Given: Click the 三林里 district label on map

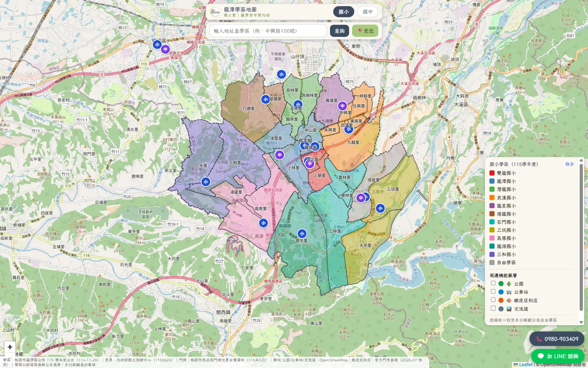Looking at the screenshot, I should click(x=335, y=231).
